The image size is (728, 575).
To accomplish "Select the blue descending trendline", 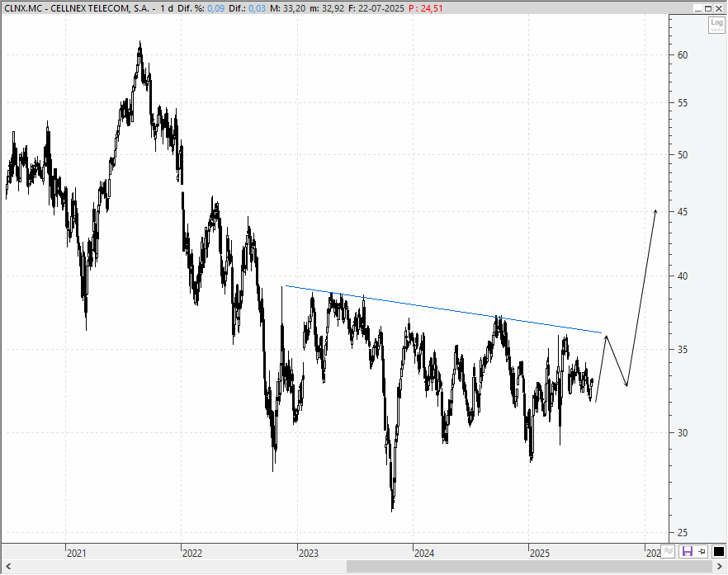I will point(443,309).
